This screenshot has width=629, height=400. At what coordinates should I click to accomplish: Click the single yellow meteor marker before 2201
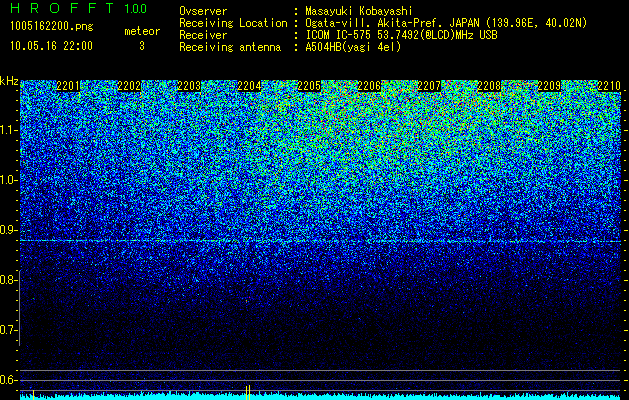(x=33, y=394)
